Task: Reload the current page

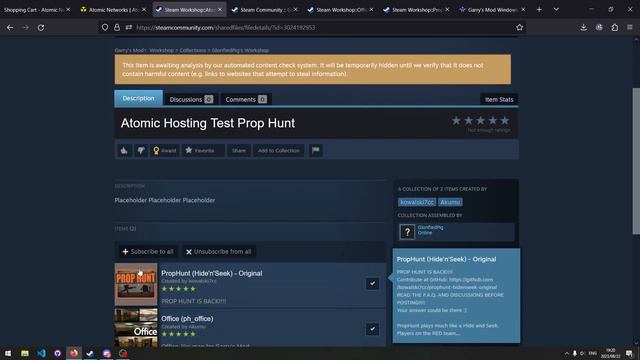Action: click(41, 27)
